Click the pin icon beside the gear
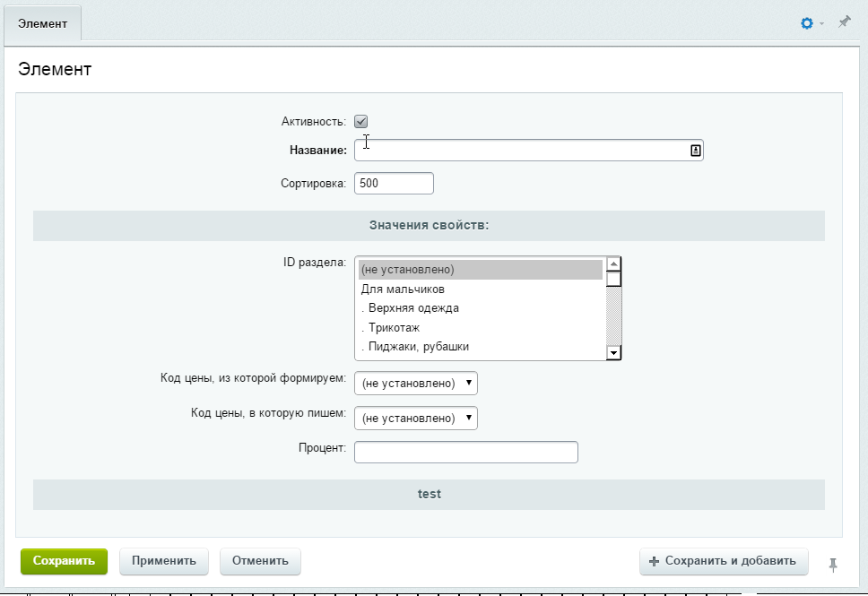Screen dimensions: 868x596 (844, 22)
